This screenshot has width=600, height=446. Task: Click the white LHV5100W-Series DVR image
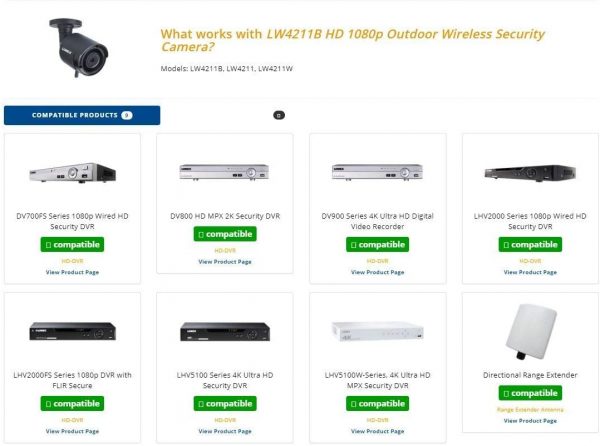click(x=377, y=331)
